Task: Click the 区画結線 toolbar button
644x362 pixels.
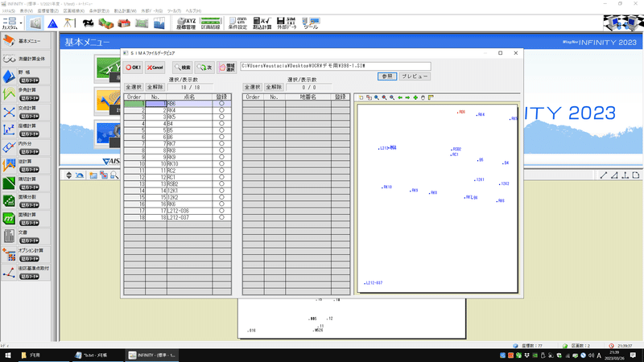Action: click(x=210, y=23)
